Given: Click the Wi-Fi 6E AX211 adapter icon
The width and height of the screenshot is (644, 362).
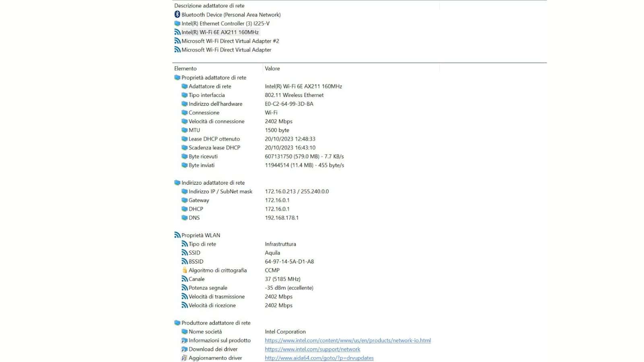Looking at the screenshot, I should point(177,32).
